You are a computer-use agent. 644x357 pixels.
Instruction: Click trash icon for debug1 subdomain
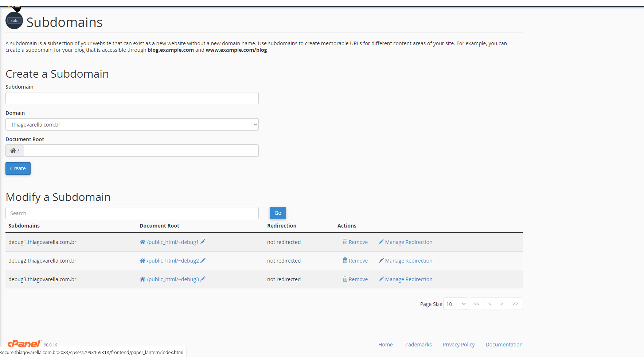point(345,242)
